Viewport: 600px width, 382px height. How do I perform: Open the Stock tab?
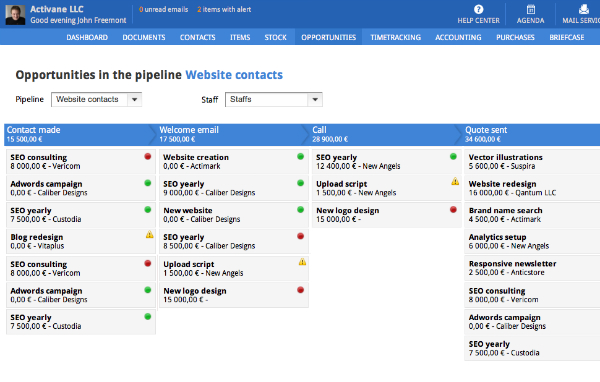276,38
